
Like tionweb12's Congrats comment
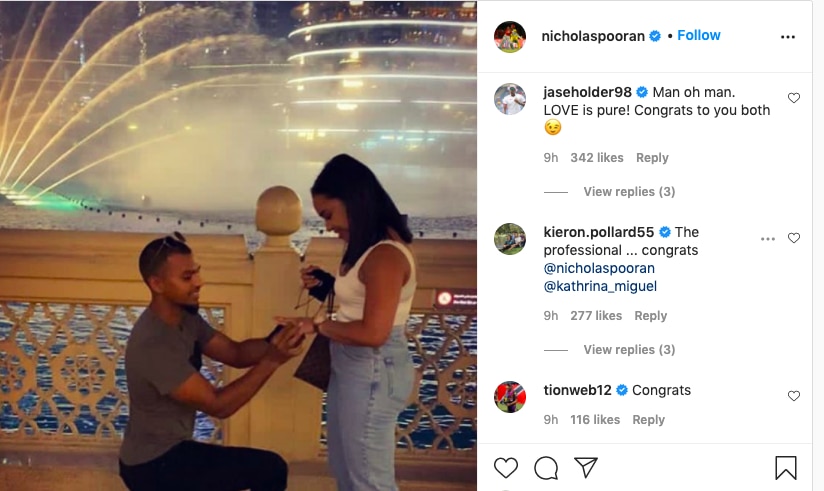794,396
